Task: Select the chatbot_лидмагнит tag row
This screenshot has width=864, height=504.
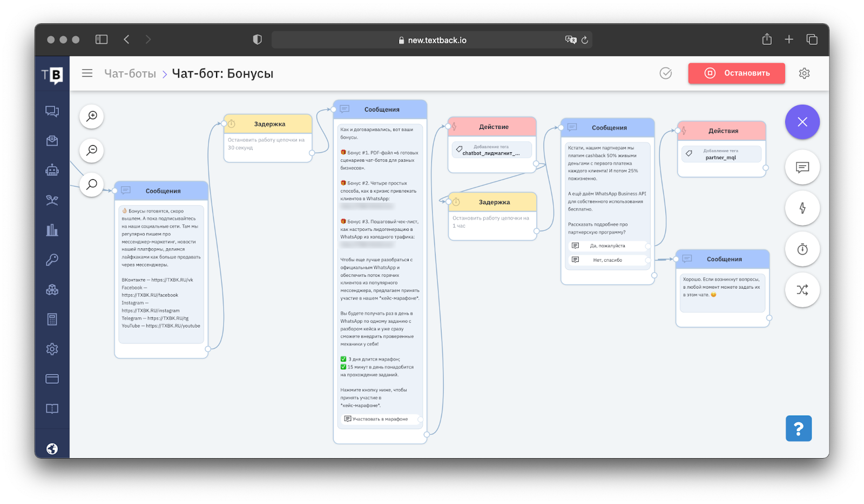Action: point(491,150)
